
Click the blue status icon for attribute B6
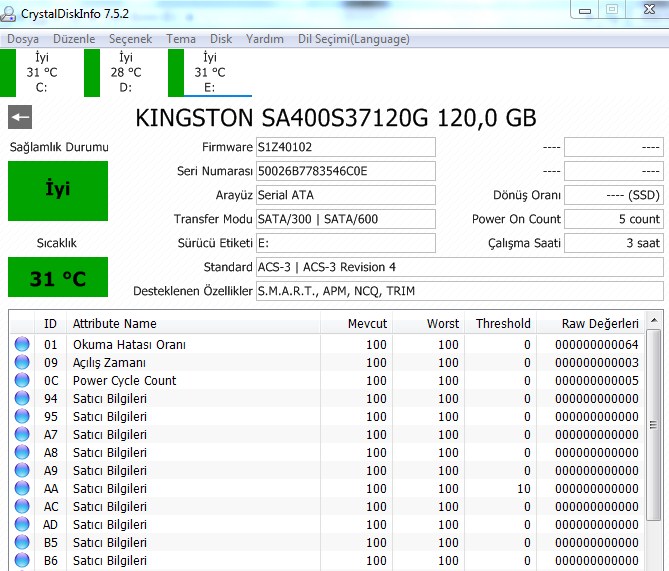(x=22, y=561)
